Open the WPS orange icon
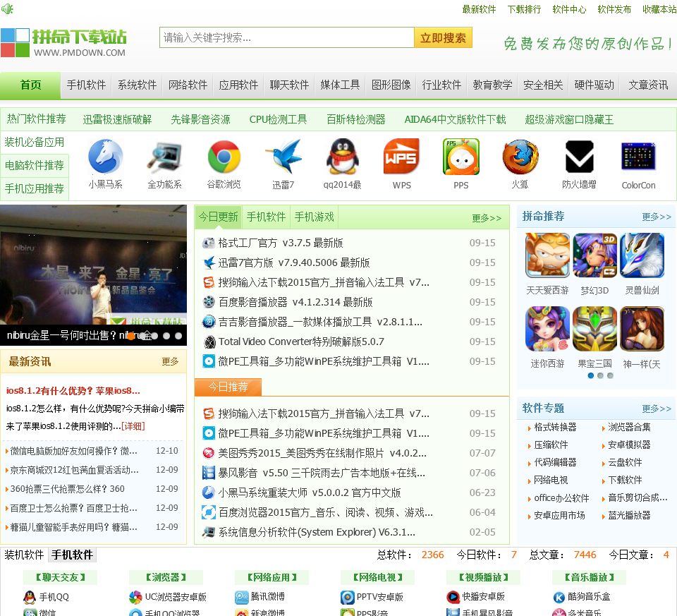Screen dimensions: 677x616 (401, 157)
